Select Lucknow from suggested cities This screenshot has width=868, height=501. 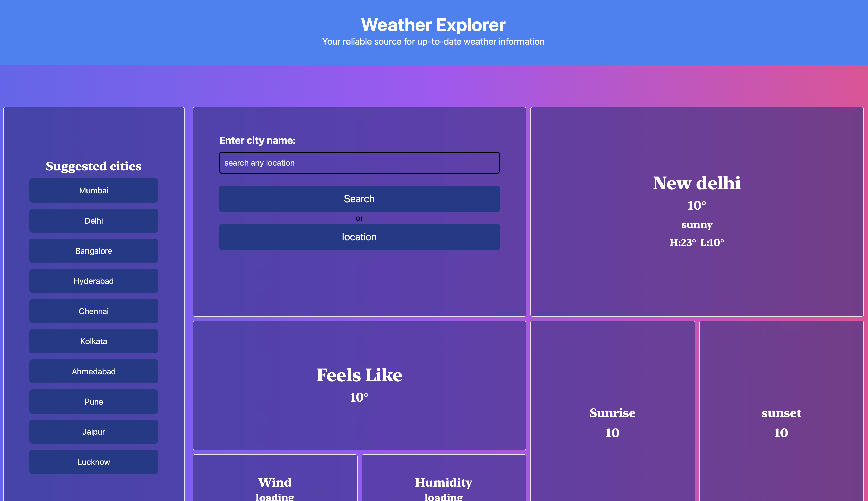93,462
